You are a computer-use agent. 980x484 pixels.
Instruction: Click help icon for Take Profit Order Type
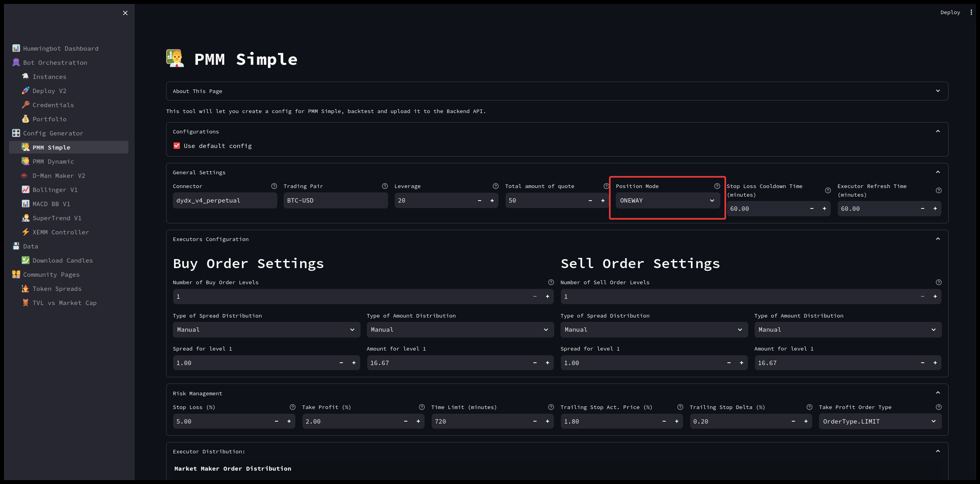click(938, 407)
